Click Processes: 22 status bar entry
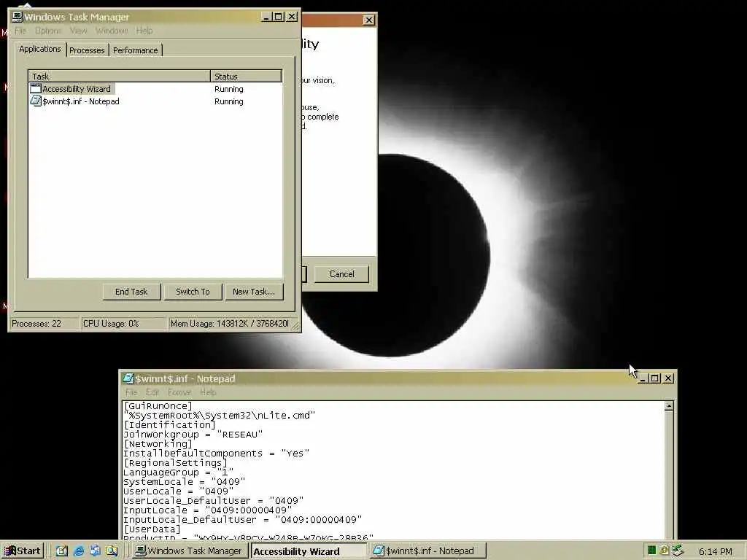Viewport: 747px width, 560px height. [44, 324]
